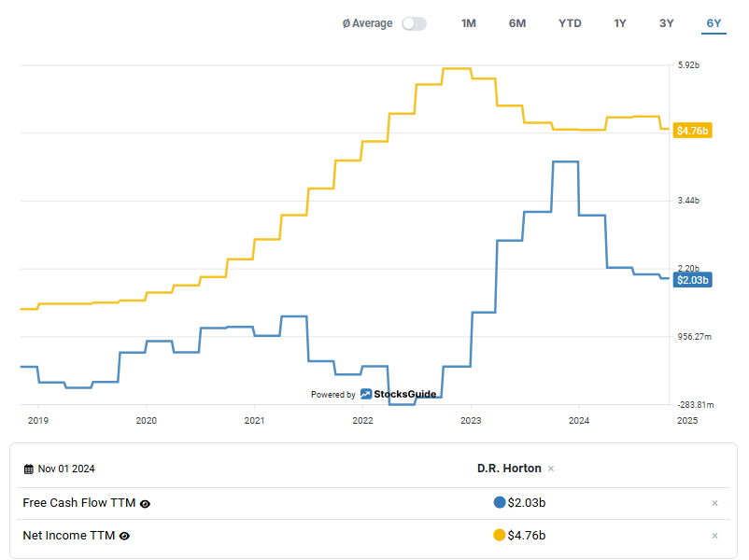
Task: Click the 2019 x-axis label
Action: pyautogui.click(x=38, y=421)
